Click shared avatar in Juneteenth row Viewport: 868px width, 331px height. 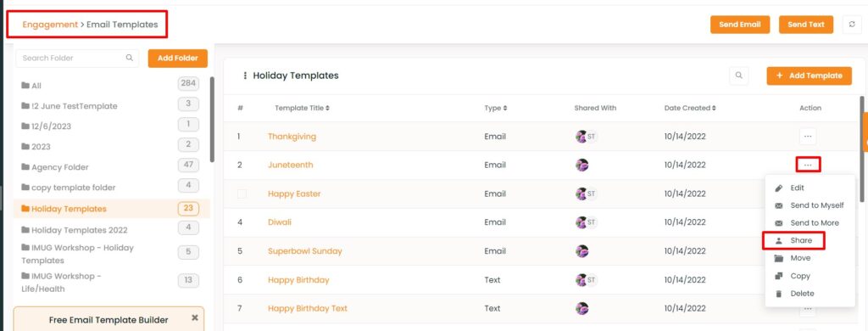click(581, 165)
